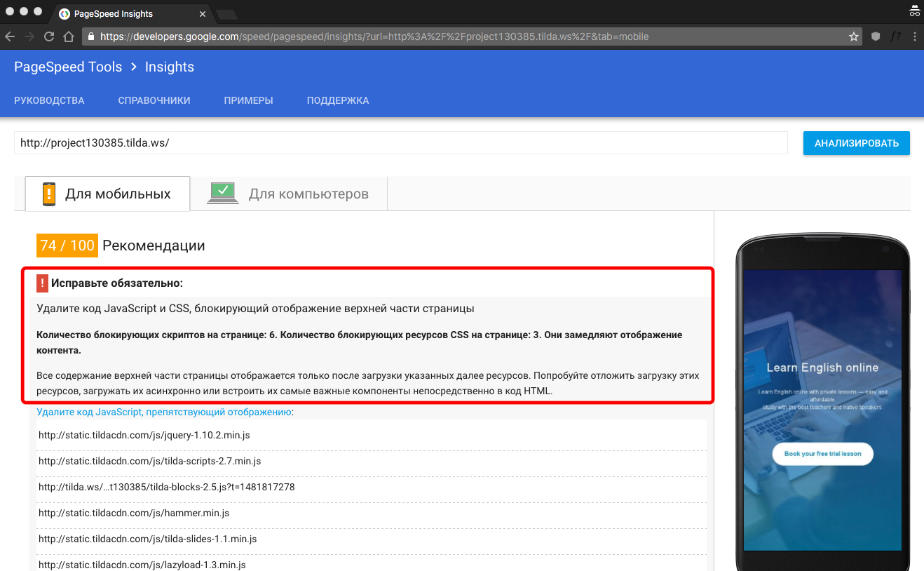The width and height of the screenshot is (924, 571).
Task: Open the shield extension icon
Action: [876, 36]
